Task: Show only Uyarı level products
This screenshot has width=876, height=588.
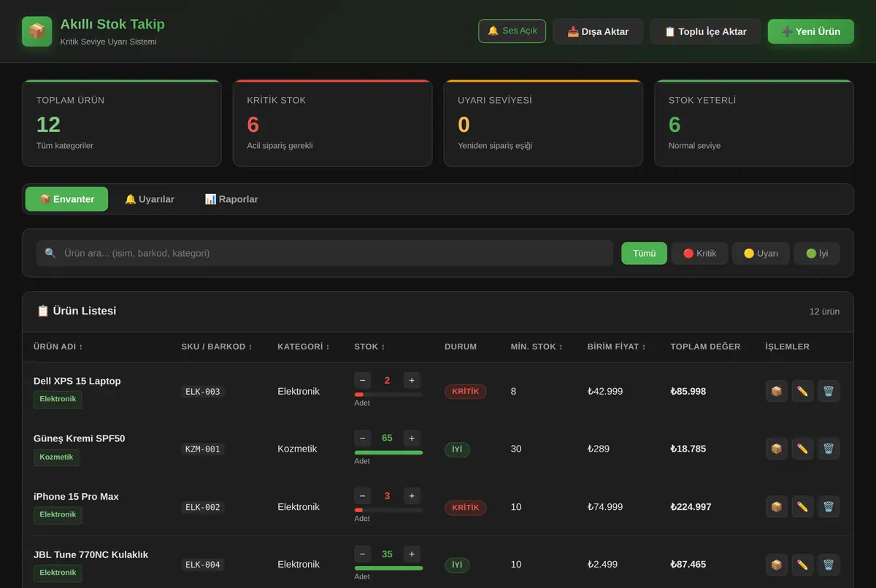Action: click(761, 253)
